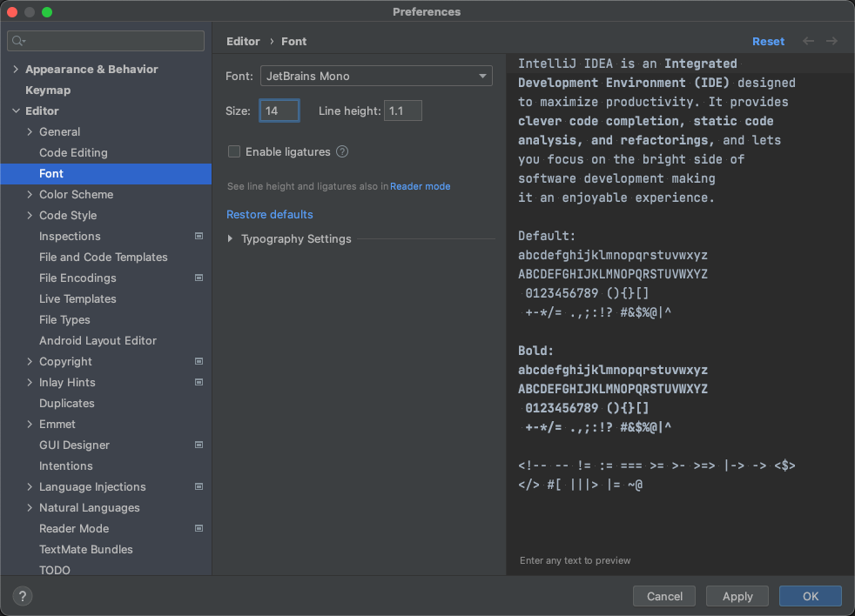Expand Typography Settings section
This screenshot has width=855, height=616.
(x=230, y=238)
